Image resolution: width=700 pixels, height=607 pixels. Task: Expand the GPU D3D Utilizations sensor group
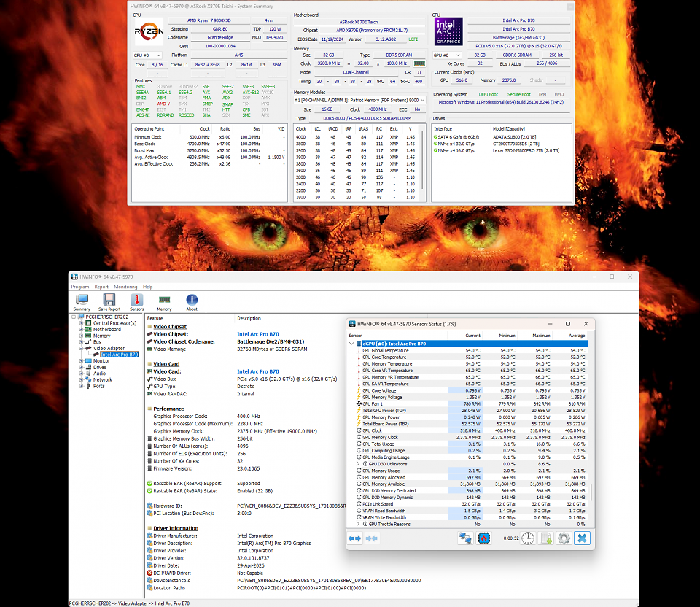[x=358, y=463]
